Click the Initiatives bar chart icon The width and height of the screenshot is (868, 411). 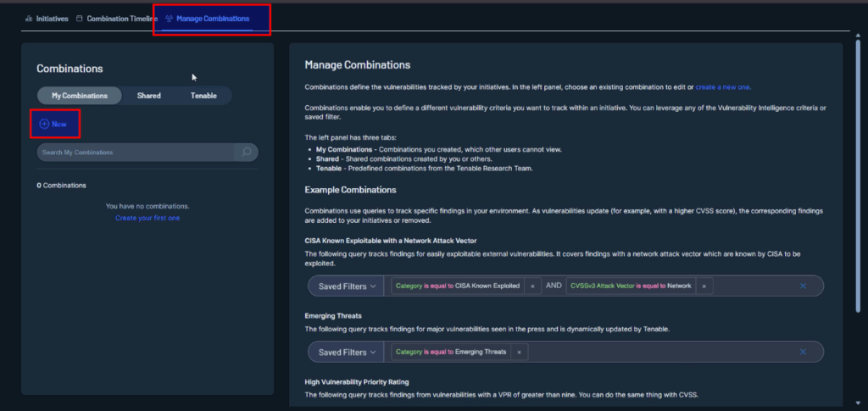coord(29,18)
